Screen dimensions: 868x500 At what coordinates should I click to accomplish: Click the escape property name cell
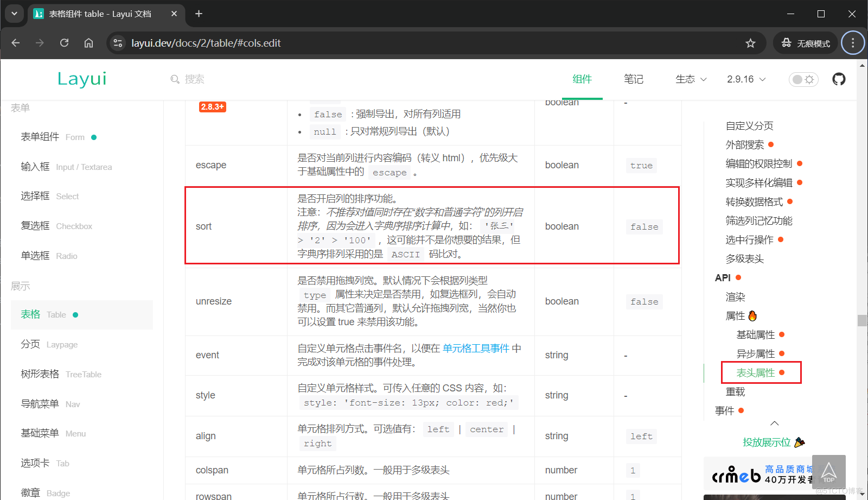[236, 165]
